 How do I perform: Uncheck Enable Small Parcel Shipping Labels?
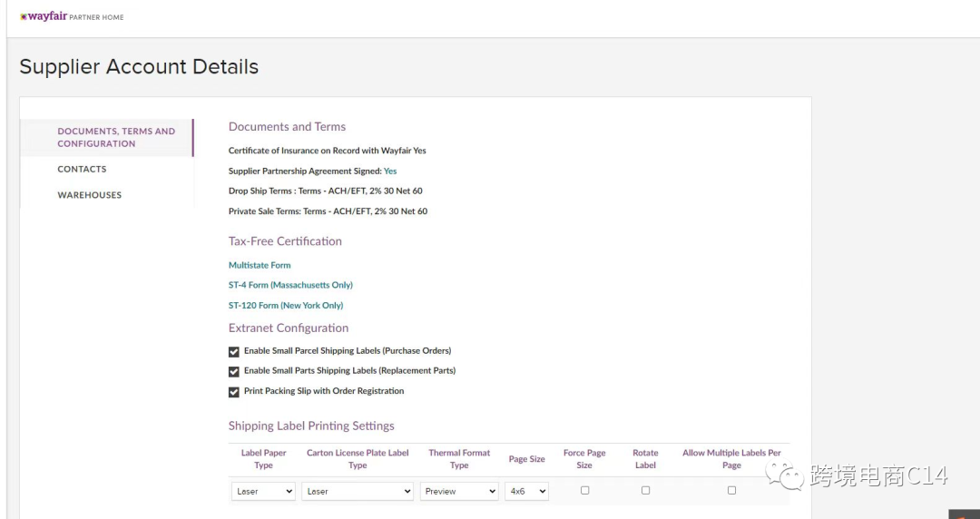click(234, 351)
